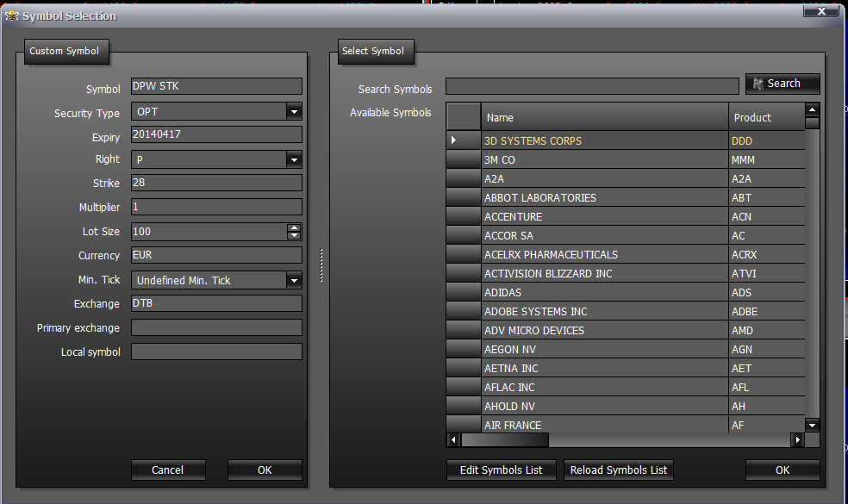Click Reload Symbols List button
Screen dimensions: 848x504
point(619,470)
